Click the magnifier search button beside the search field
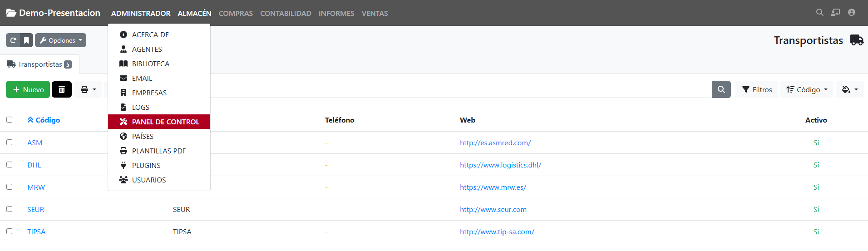 [721, 89]
